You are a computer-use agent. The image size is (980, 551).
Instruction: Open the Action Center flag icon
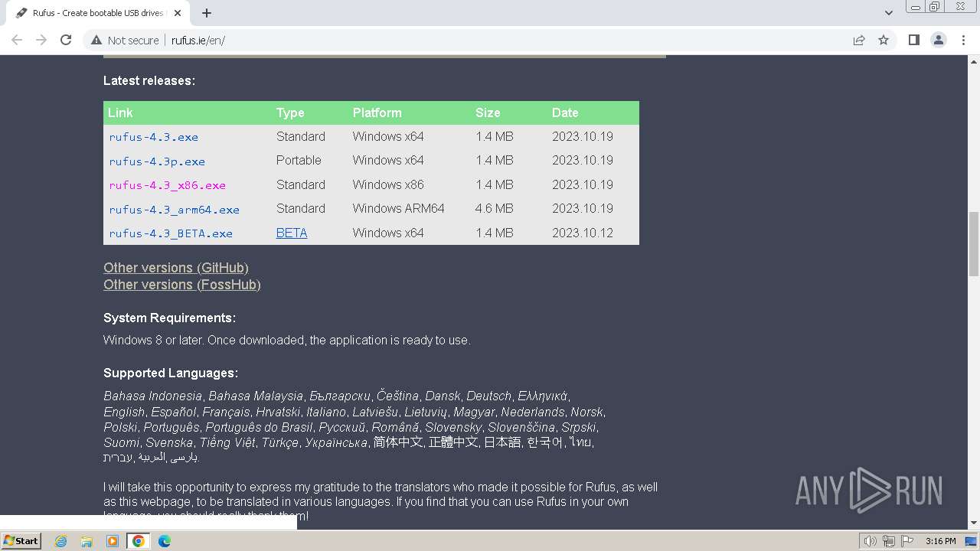click(906, 541)
